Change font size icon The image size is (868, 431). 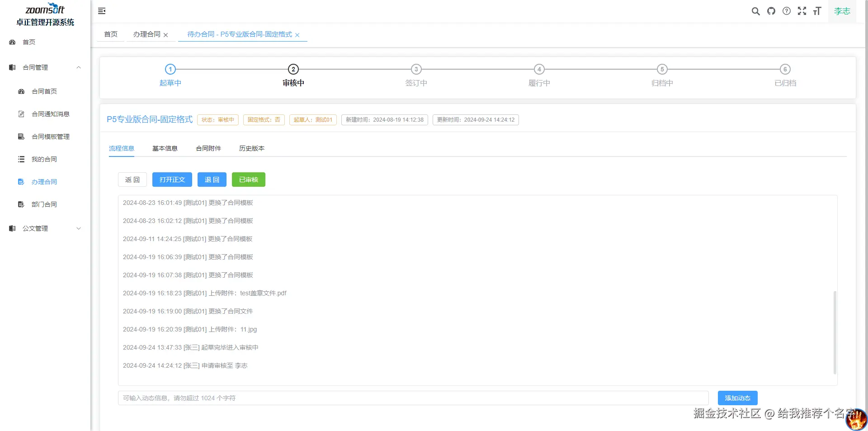coord(817,11)
